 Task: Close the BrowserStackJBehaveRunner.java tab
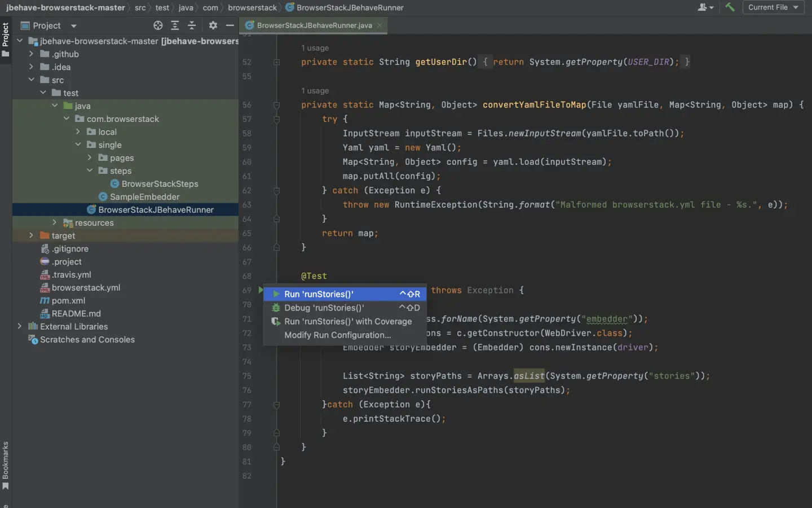tap(379, 25)
